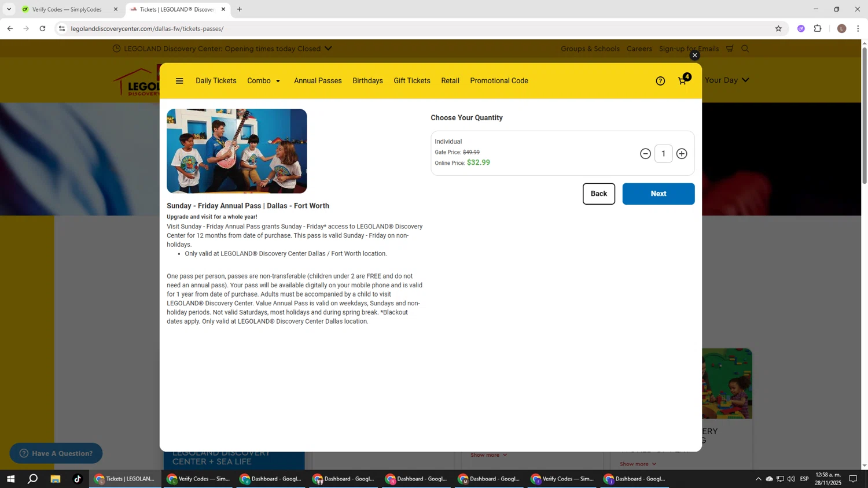Open Windows Start menu
This screenshot has height=488, width=868.
click(x=10, y=479)
